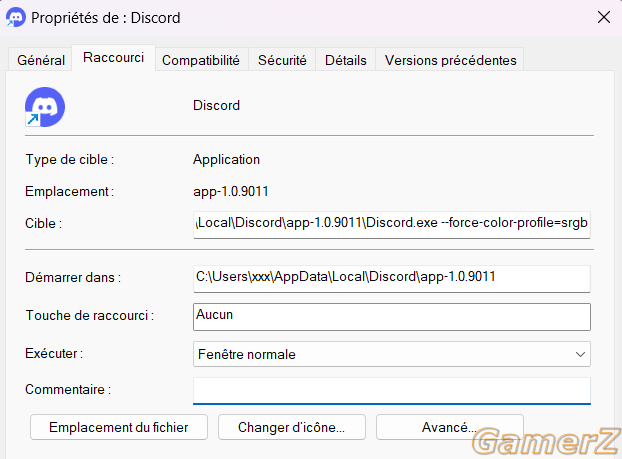This screenshot has height=459, width=622.
Task: Click the Emplacement du fichier button
Action: pyautogui.click(x=119, y=427)
